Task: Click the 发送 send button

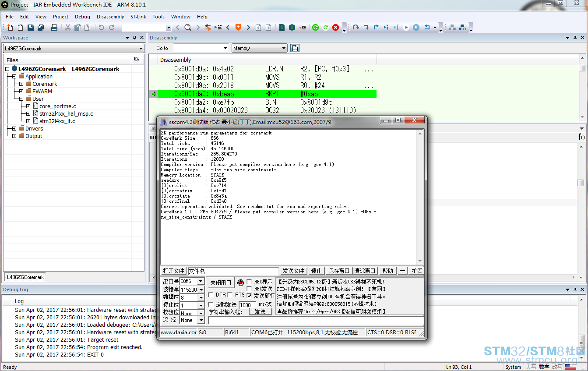Action: click(261, 312)
